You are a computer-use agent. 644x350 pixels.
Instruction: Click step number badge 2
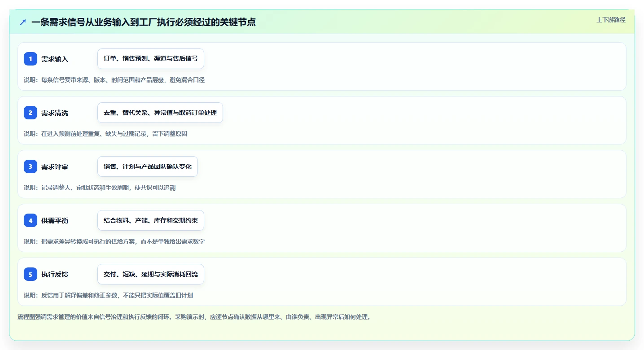click(31, 113)
